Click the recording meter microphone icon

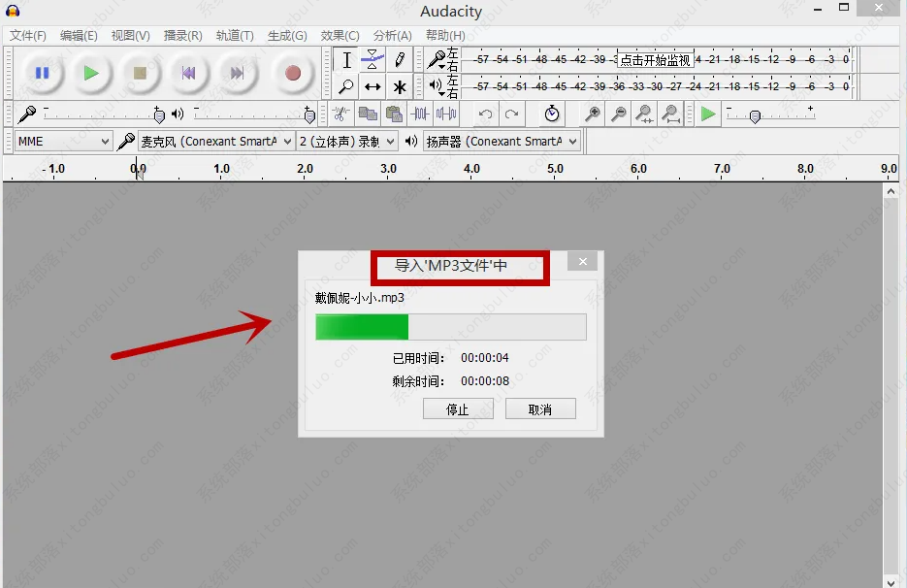tap(436, 58)
